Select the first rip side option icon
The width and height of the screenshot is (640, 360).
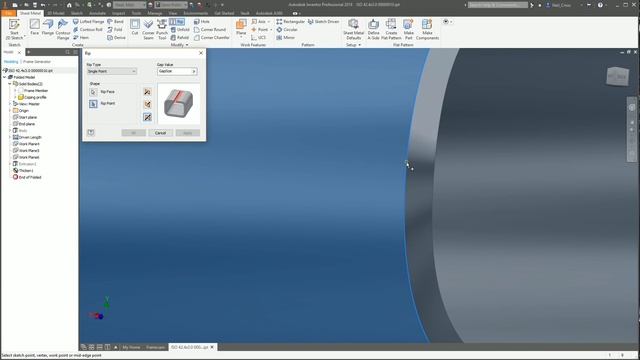point(147,92)
